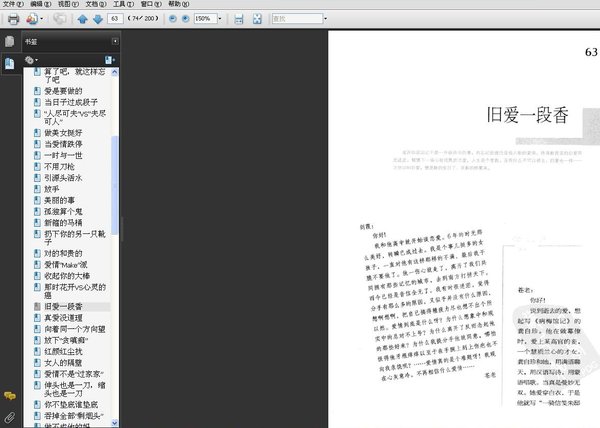Go to next page with down arrow
Viewport: 600px width, 428px height.
click(x=98, y=19)
